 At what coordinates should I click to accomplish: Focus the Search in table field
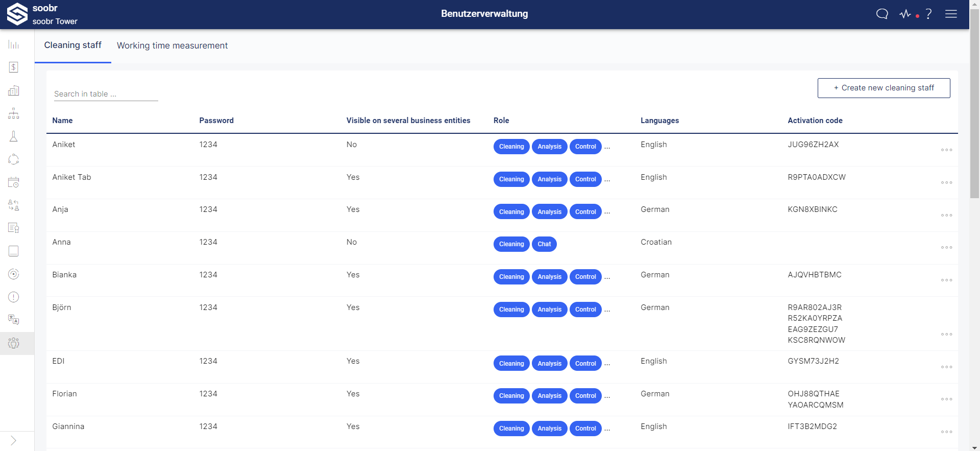pyautogui.click(x=106, y=94)
